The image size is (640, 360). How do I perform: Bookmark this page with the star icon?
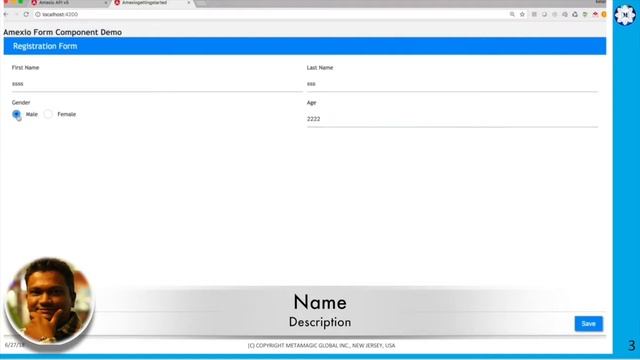coord(522,14)
